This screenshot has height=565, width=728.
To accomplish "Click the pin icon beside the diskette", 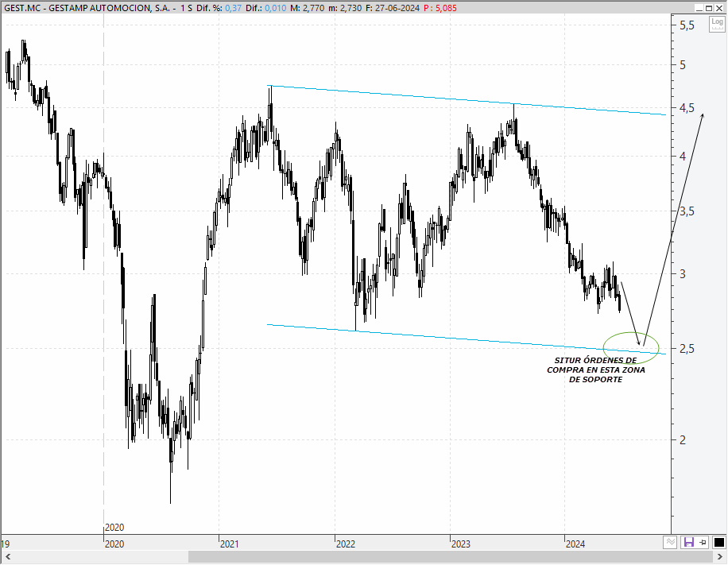I will pyautogui.click(x=703, y=542).
